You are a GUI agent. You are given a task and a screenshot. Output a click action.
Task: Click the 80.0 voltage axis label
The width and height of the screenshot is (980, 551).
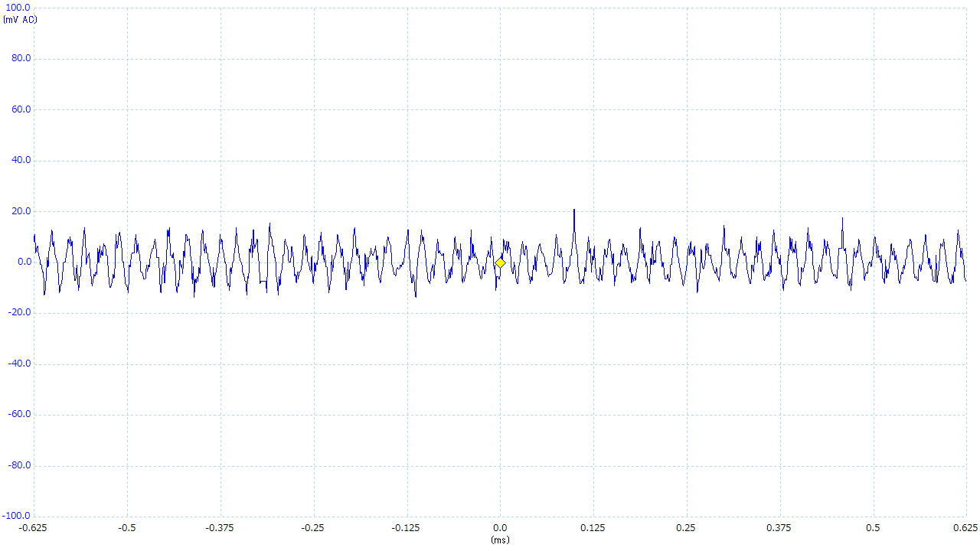click(19, 59)
